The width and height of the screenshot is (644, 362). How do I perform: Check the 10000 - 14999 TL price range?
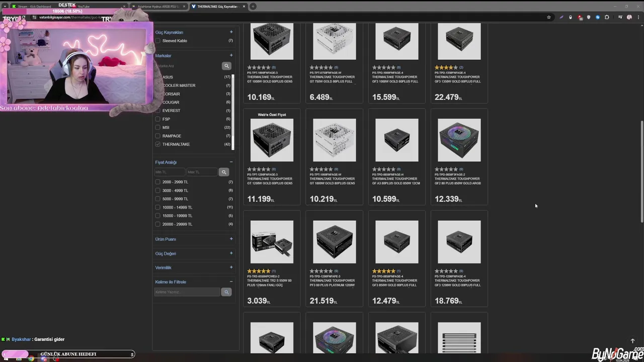pyautogui.click(x=158, y=207)
